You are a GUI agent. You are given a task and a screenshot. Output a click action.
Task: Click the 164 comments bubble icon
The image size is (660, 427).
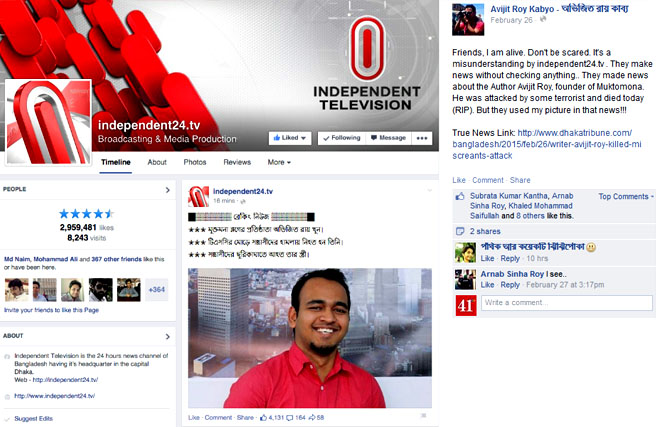point(290,418)
